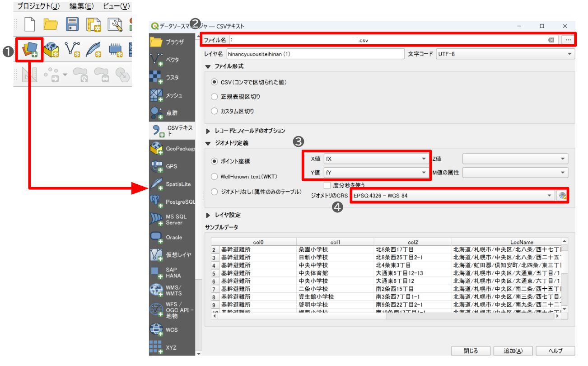The height and width of the screenshot is (366, 588).
Task: Open the X field dropdown
Action: tap(376, 159)
